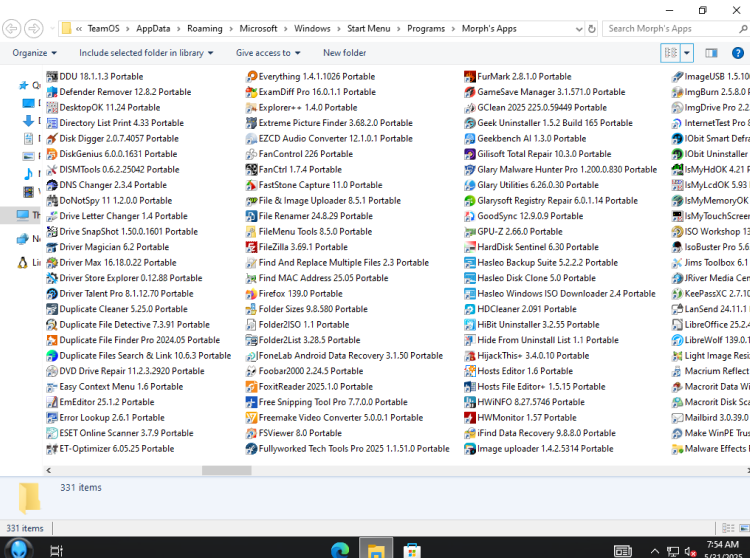Viewport: 750px width, 558px height.
Task: Go to Microsoft folder in breadcrumb
Action: 258,29
